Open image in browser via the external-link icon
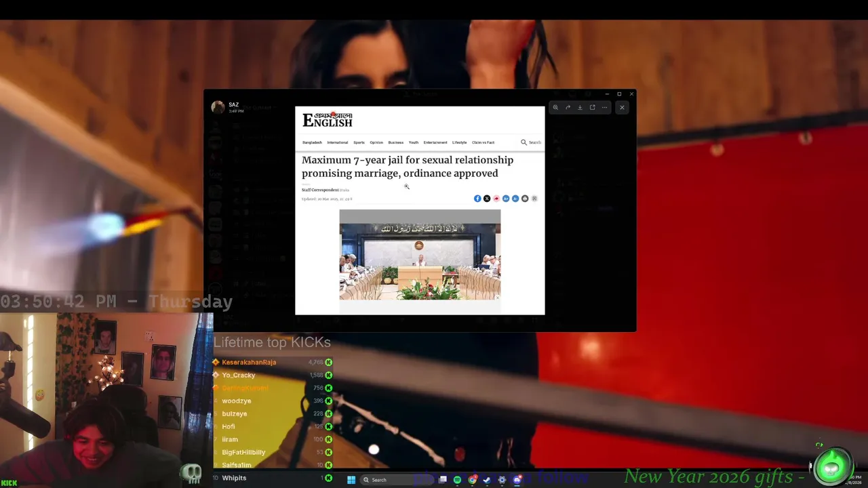This screenshot has height=488, width=868. pos(592,107)
